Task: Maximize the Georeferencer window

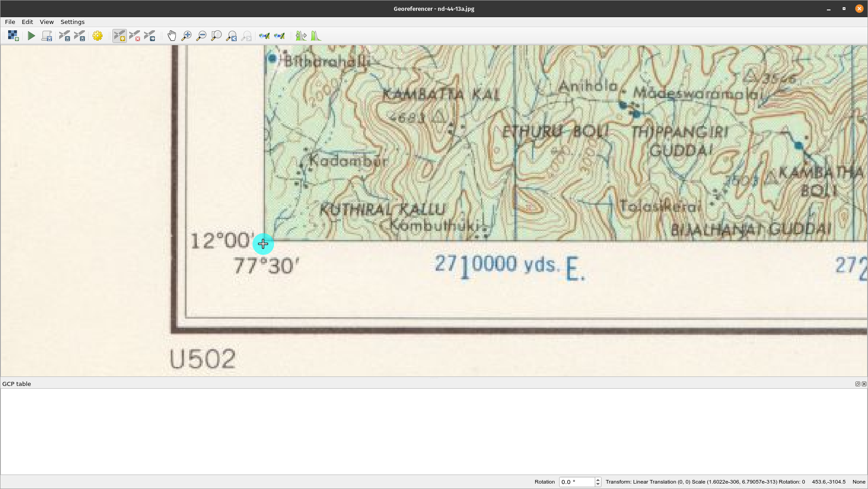Action: [x=844, y=9]
